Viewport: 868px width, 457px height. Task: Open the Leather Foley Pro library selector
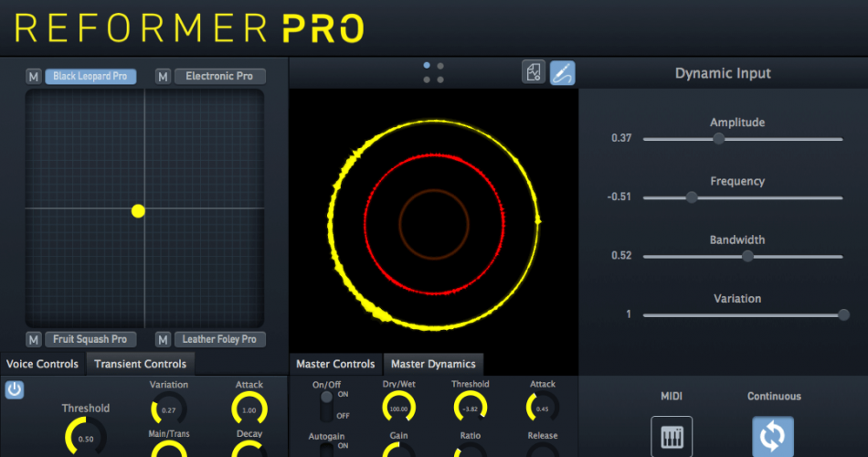[220, 339]
